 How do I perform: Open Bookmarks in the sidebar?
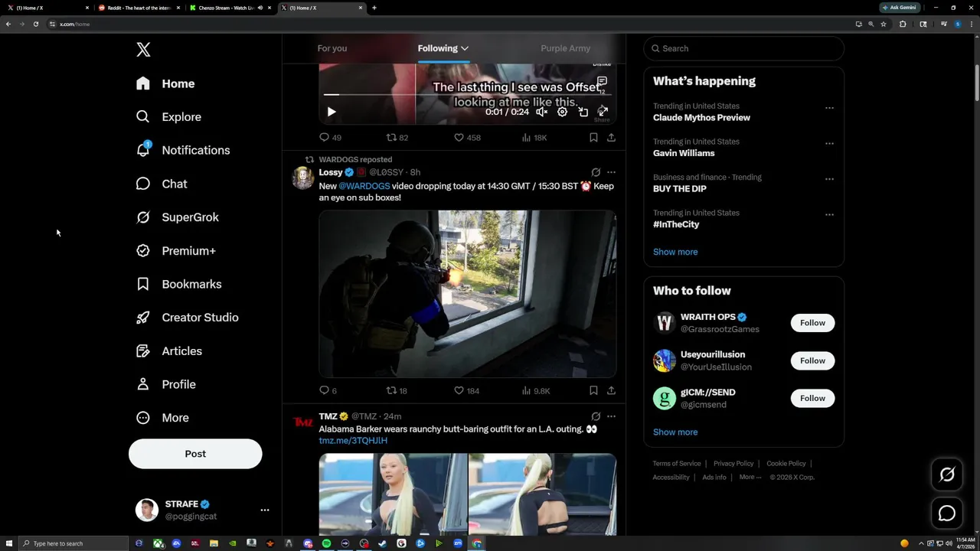coord(179,284)
